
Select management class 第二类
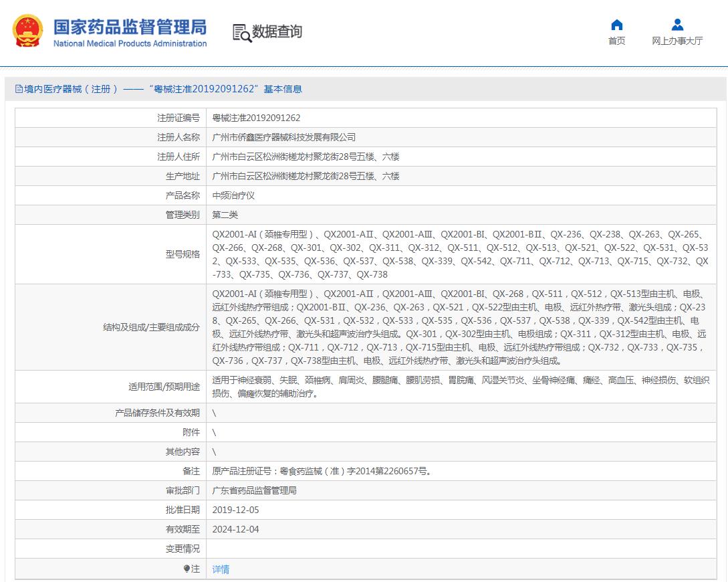[x=225, y=215]
